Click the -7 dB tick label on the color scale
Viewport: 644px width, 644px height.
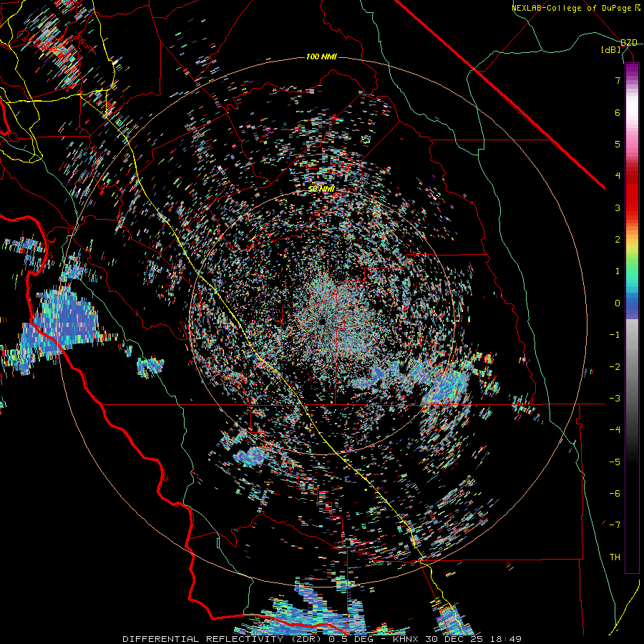click(x=615, y=525)
